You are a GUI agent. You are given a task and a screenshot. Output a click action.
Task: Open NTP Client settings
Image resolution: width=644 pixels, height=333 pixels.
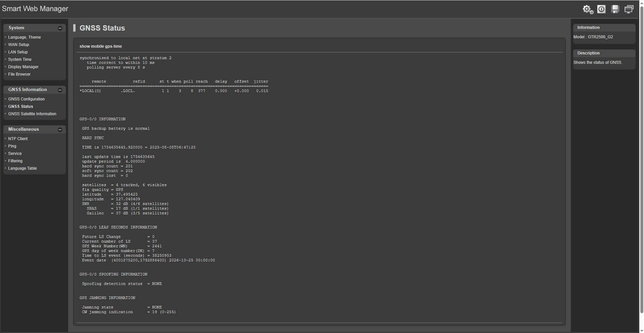click(18, 139)
